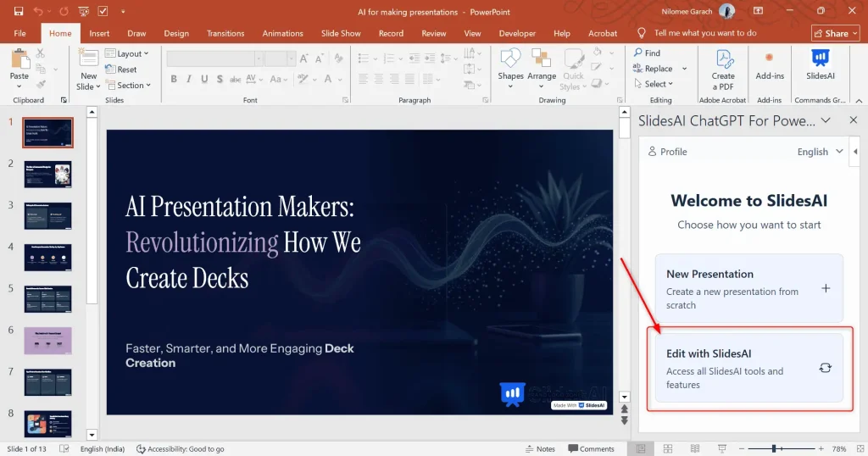The image size is (868, 456).
Task: Click the zoom in plus button
Action: (821, 449)
